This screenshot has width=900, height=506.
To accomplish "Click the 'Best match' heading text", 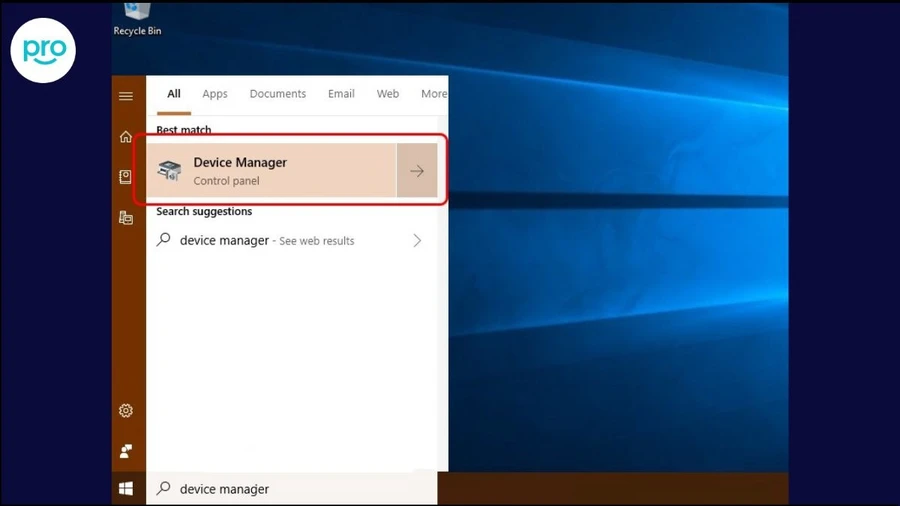I will 184,130.
